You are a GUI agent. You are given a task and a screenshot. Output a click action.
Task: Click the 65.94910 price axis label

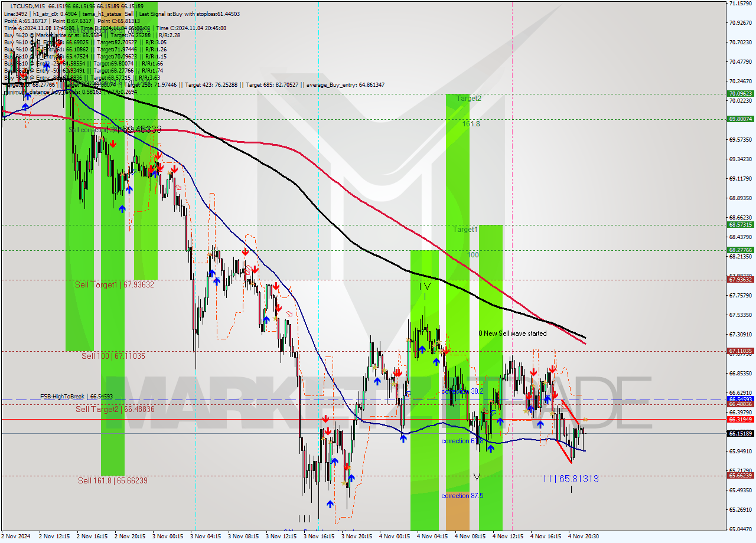(741, 451)
